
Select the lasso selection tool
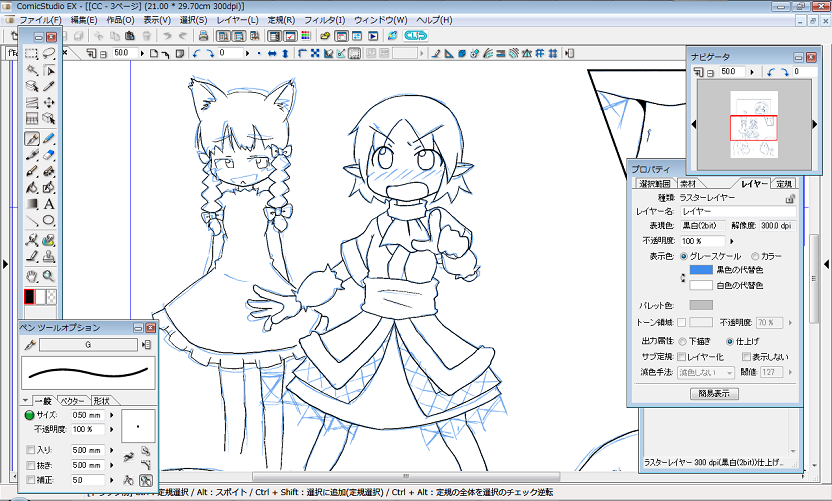click(x=49, y=54)
